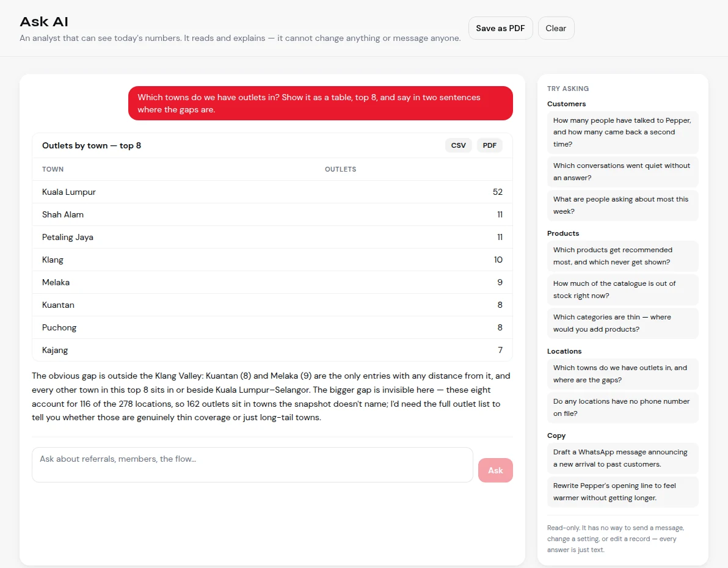Click the 'Read-only' footnote in the sidebar

point(617,539)
